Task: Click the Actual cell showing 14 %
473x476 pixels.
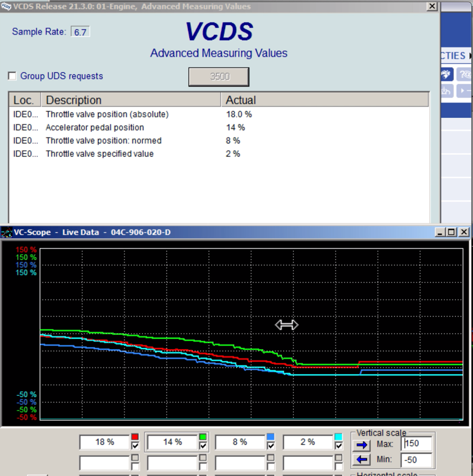Action: click(235, 127)
